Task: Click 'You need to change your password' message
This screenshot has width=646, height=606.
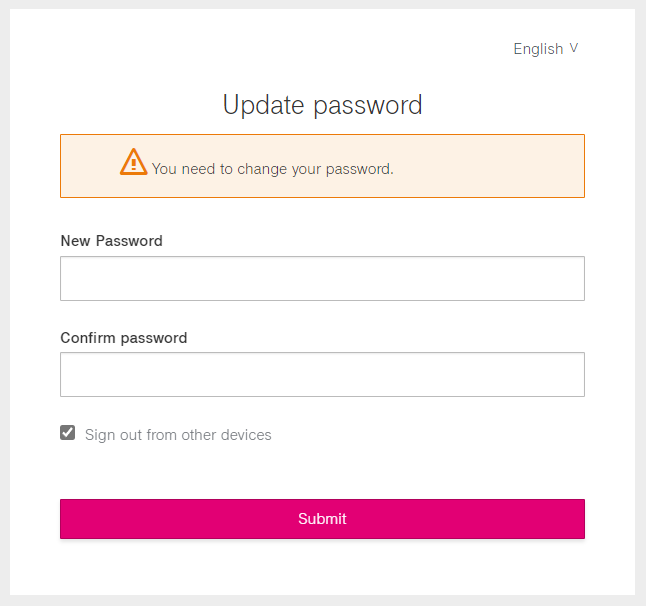Action: point(273,169)
